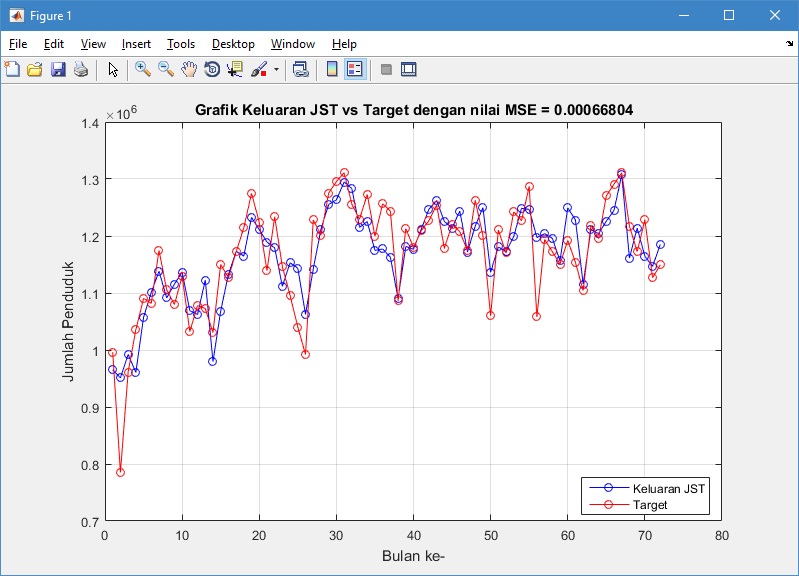Enable the Rotate 3D tool
Viewport: 799px width, 576px height.
tap(212, 69)
